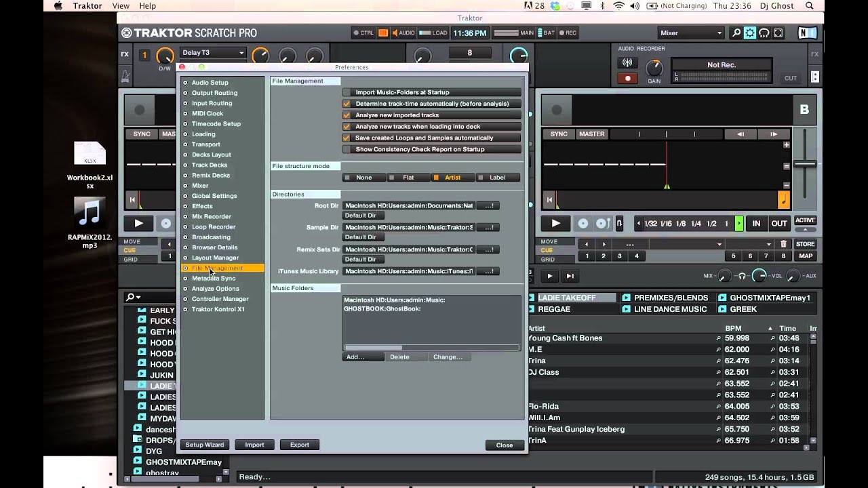The height and width of the screenshot is (488, 868).
Task: Click the Deck B tempo bend right arrow
Action: pyautogui.click(x=774, y=134)
